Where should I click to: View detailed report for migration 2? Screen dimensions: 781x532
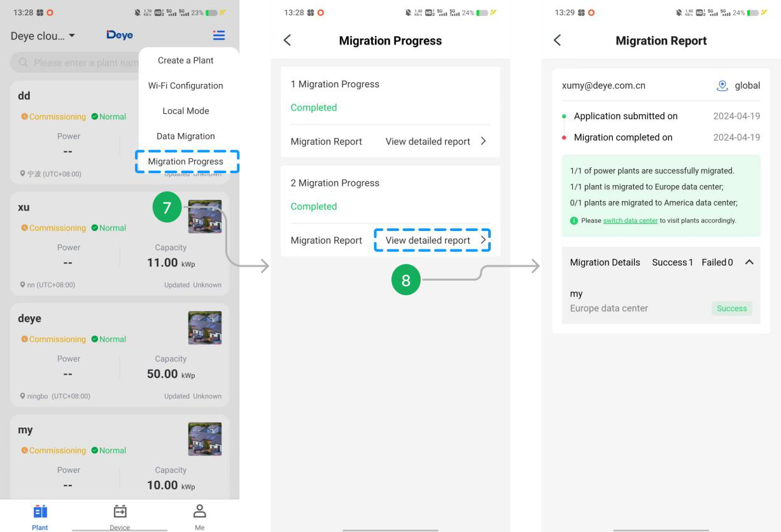(433, 240)
